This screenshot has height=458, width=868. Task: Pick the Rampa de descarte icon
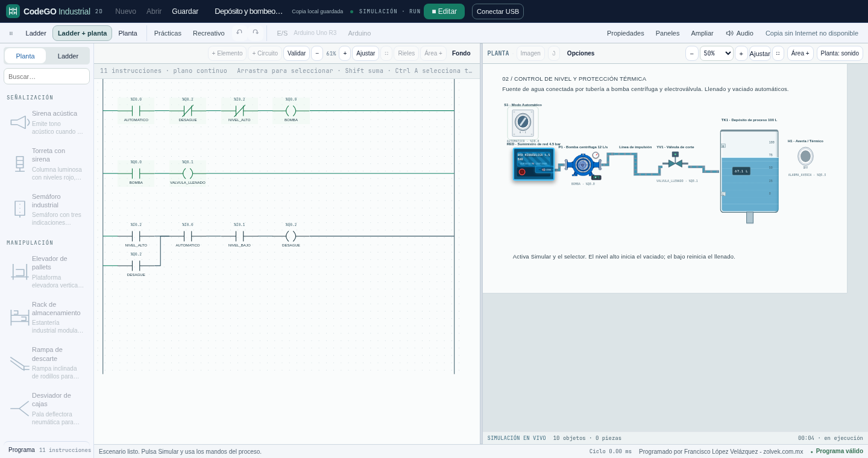pyautogui.click(x=20, y=363)
